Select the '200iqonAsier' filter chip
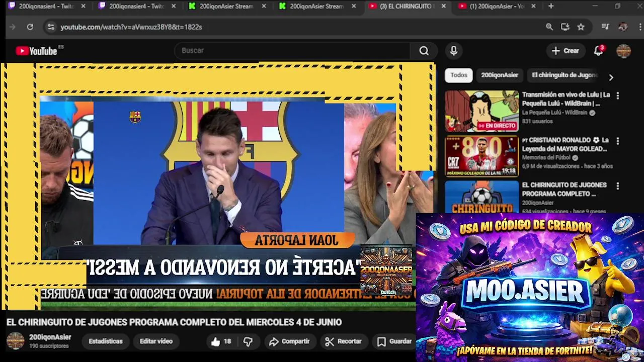This screenshot has height=362, width=644. coord(500,75)
